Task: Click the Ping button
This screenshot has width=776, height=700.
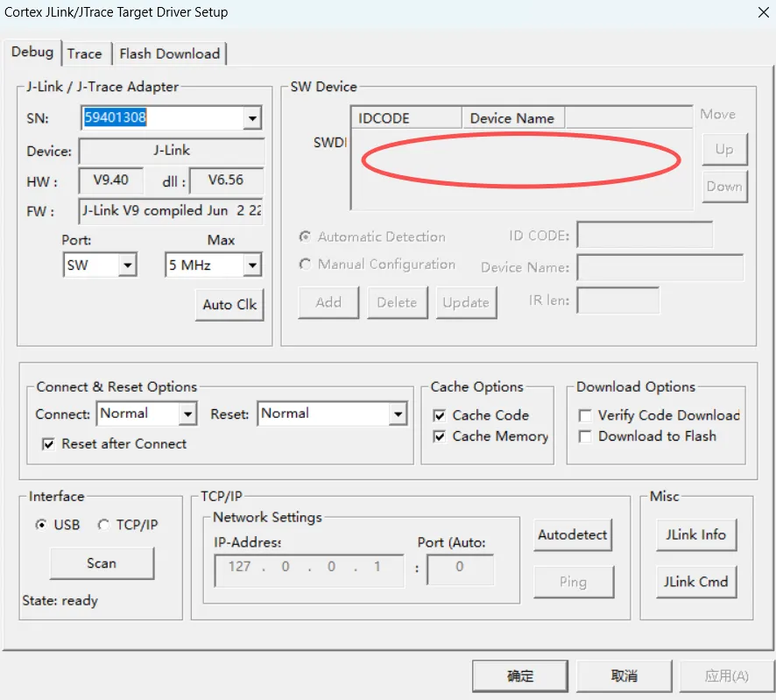Action: pos(574,582)
